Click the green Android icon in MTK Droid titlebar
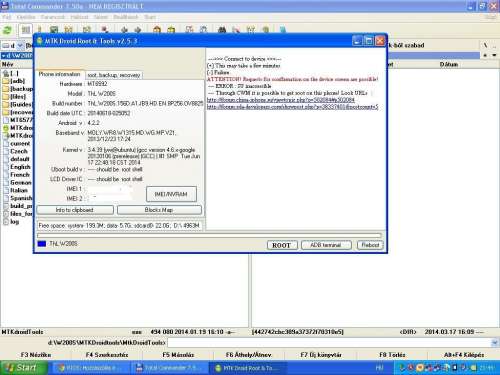 pyautogui.click(x=40, y=41)
